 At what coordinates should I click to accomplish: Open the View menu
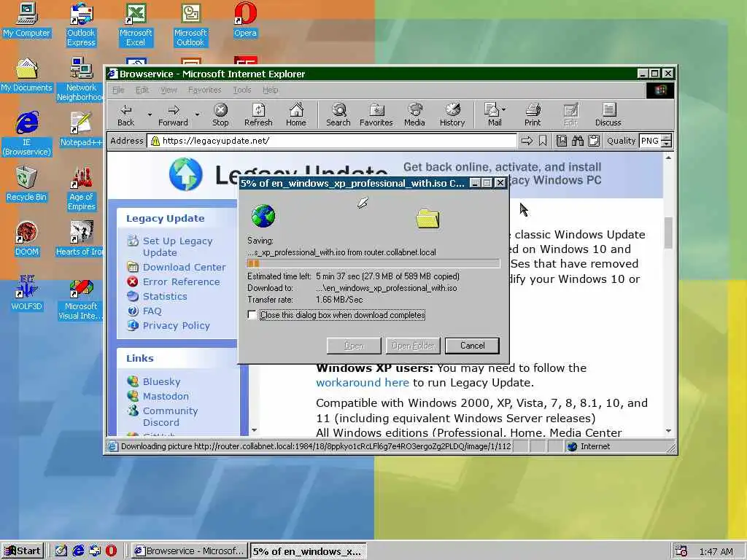pos(169,90)
